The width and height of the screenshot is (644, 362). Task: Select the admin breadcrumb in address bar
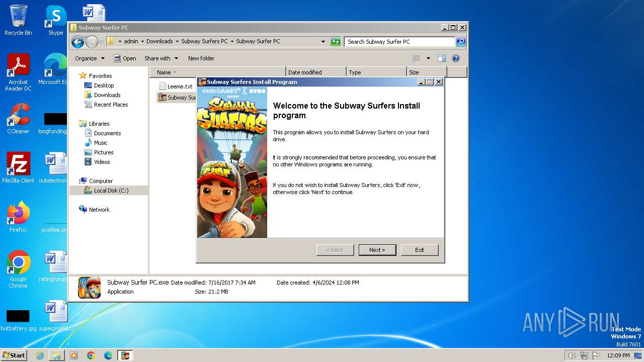pyautogui.click(x=131, y=42)
